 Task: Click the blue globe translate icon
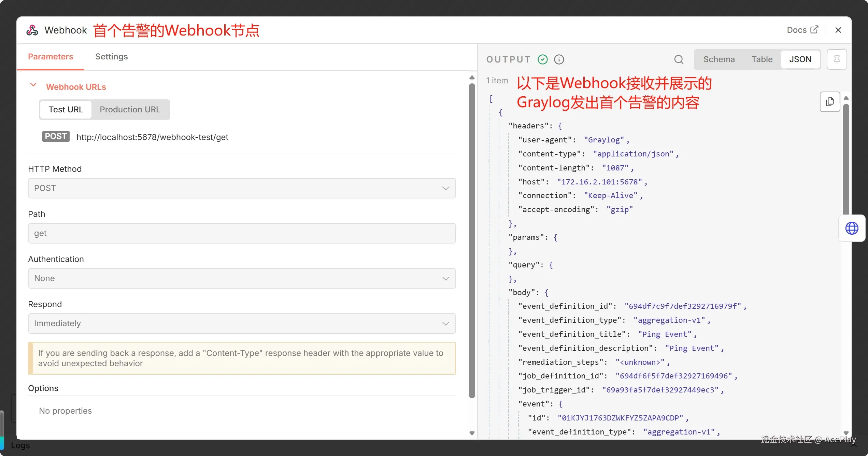[x=852, y=228]
